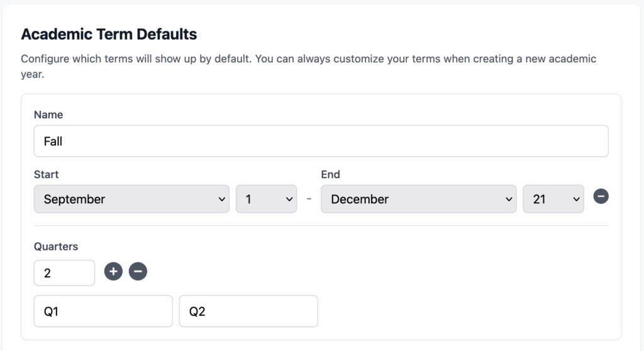644x351 pixels.
Task: Focus the Quarters count field showing 2
Action: point(64,273)
